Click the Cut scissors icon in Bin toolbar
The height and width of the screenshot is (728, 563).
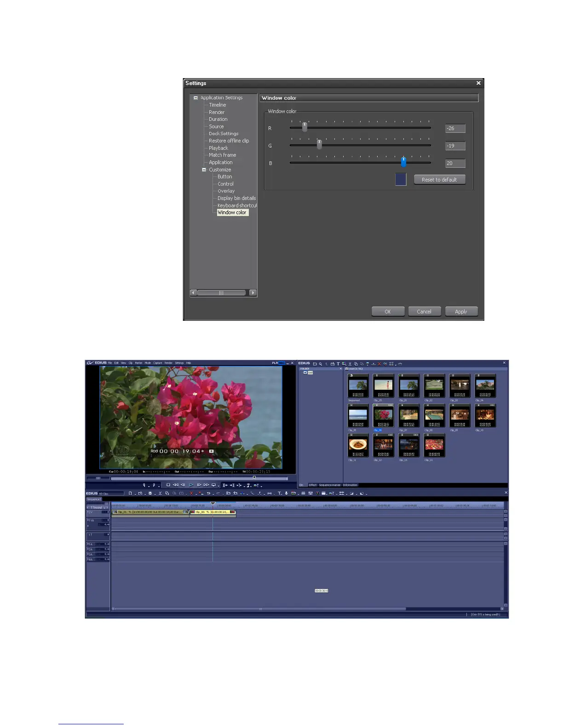350,364
